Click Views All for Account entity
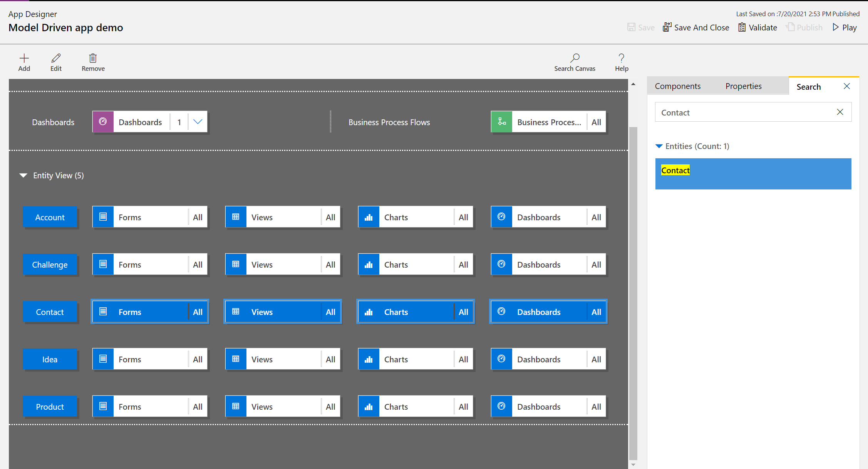868x469 pixels. click(331, 216)
